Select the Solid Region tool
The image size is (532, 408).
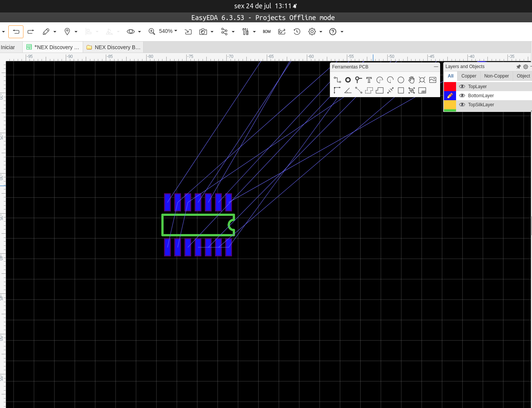(380, 90)
